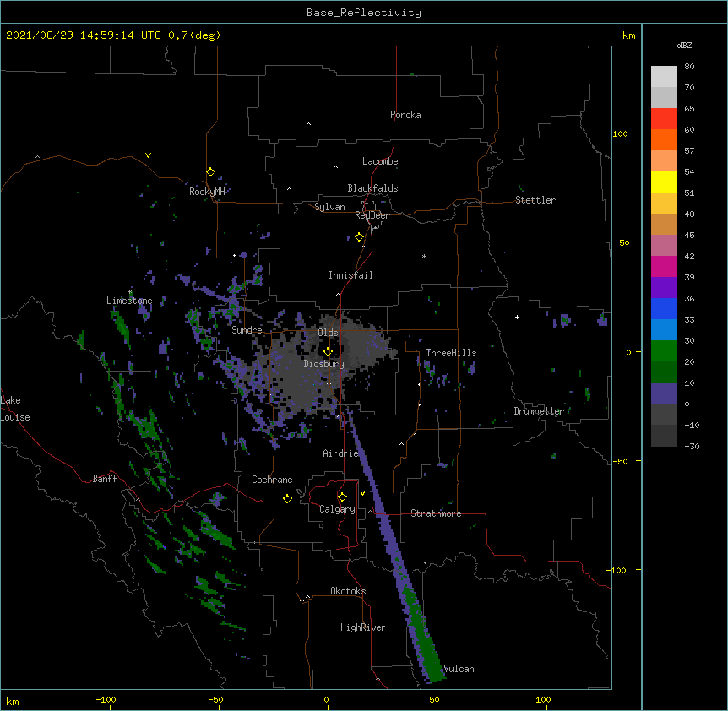Image resolution: width=728 pixels, height=711 pixels.
Task: Click the Didsbury town label
Action: (324, 364)
